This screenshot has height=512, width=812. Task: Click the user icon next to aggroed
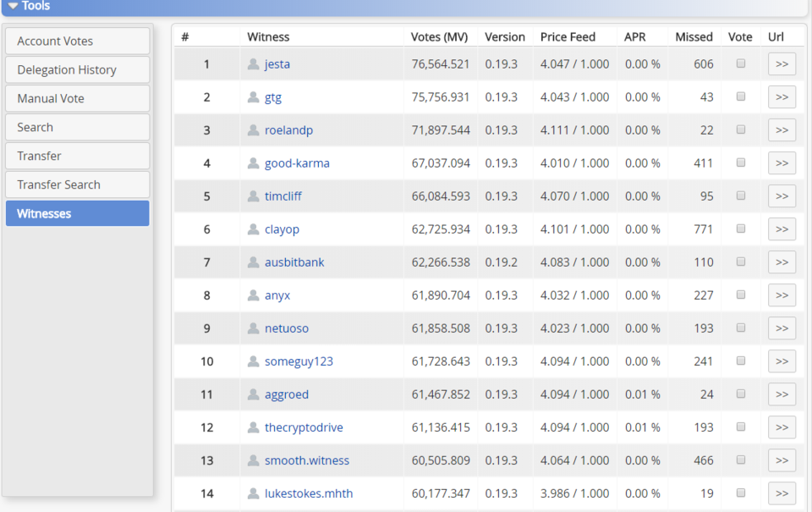253,394
